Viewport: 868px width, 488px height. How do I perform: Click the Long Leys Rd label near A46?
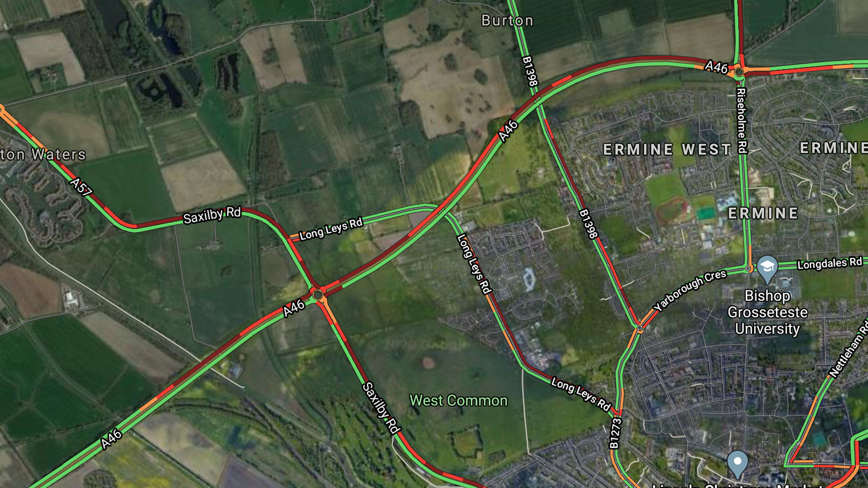(x=331, y=229)
